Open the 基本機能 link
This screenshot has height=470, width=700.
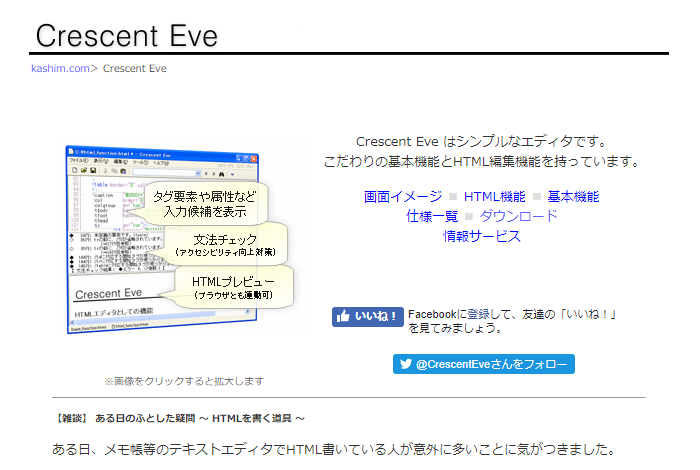(x=573, y=197)
